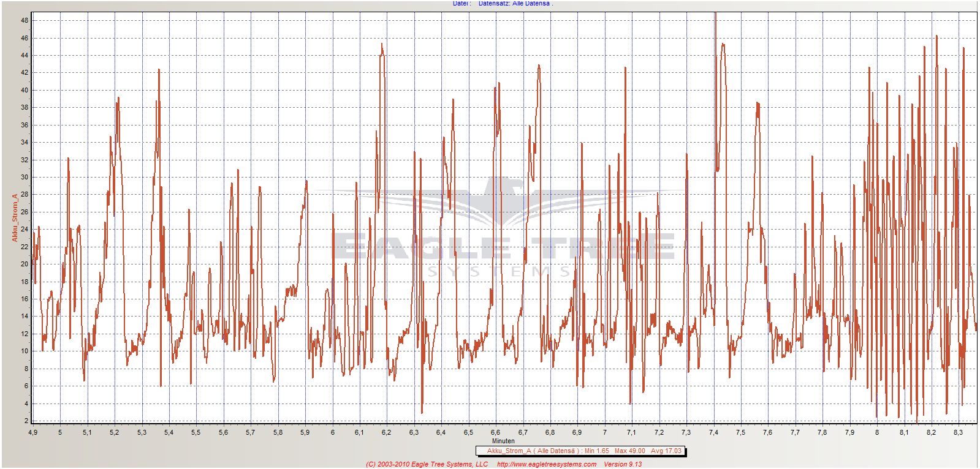Click the x-axis tick labeled 8,3
Image resolution: width=980 pixels, height=469 pixels.
pos(958,432)
